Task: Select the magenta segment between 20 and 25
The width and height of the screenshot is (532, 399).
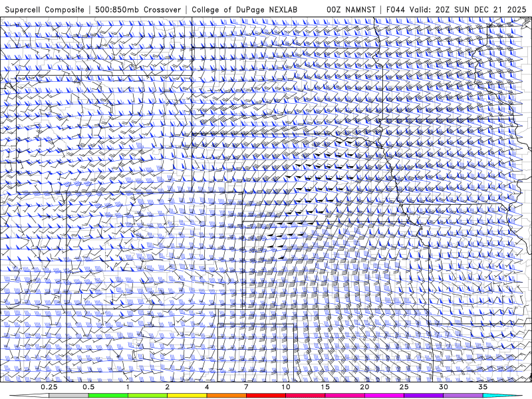Action: click(384, 396)
